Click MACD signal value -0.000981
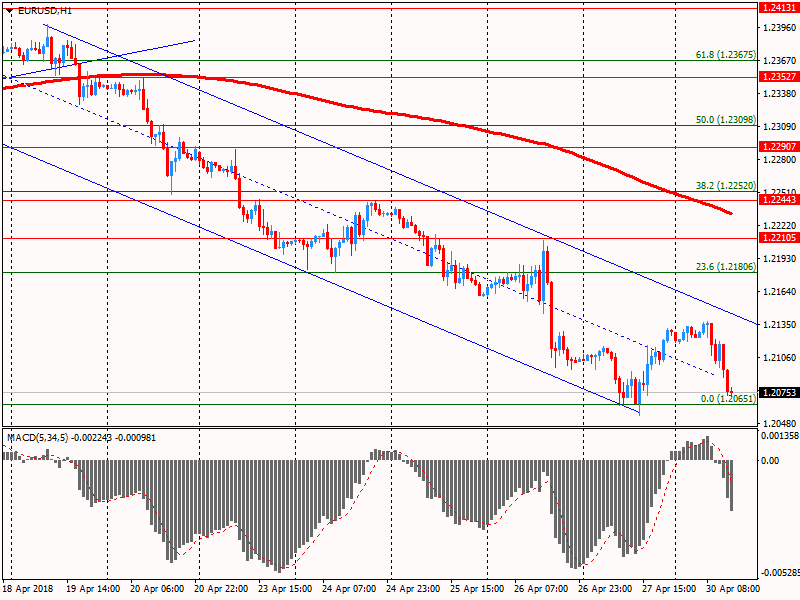The height and width of the screenshot is (600, 800). 136,438
